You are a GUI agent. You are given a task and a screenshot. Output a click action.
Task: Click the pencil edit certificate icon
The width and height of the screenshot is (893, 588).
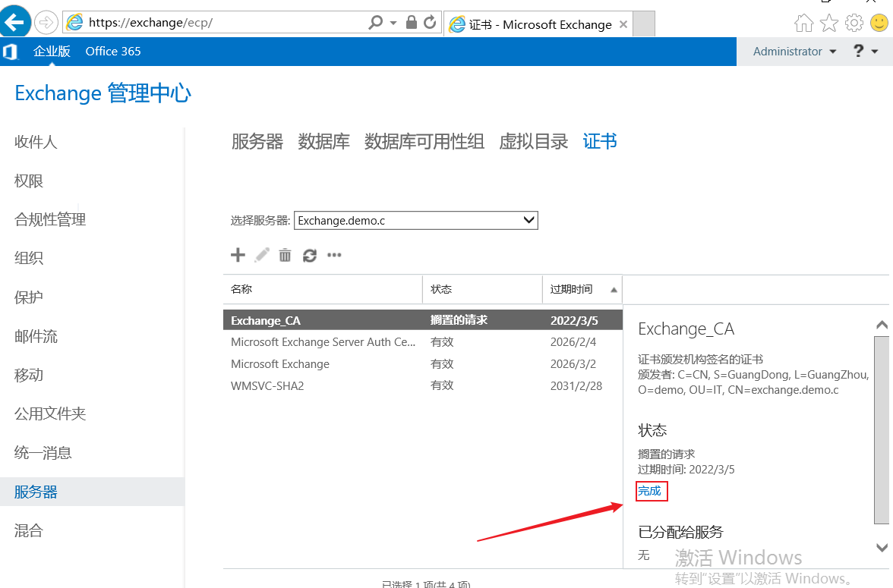tap(262, 255)
